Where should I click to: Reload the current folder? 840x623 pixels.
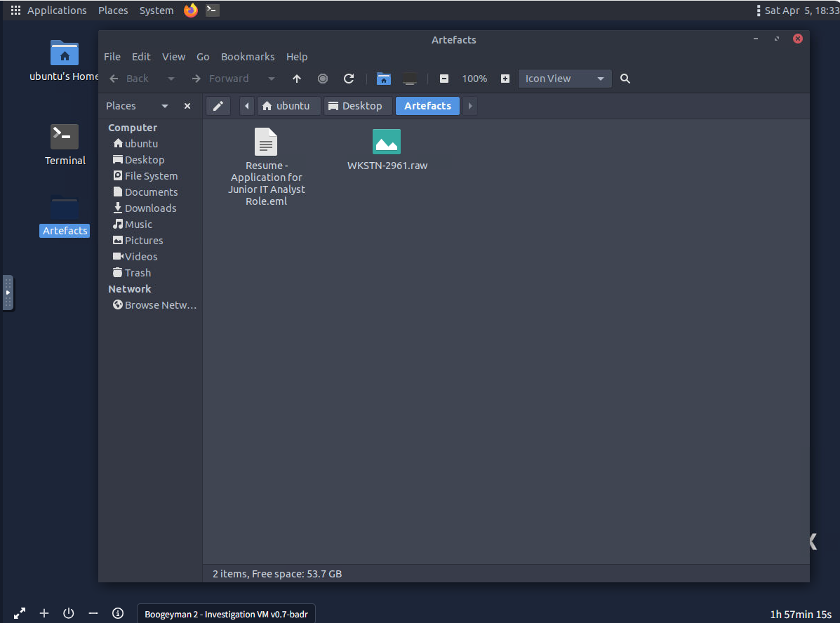click(349, 79)
